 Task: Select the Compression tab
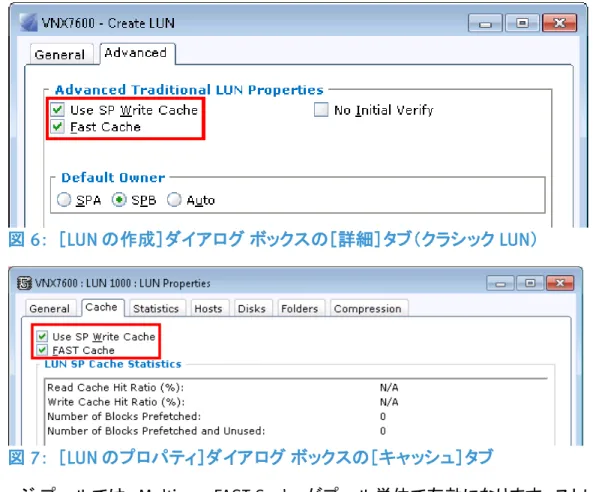pos(368,308)
